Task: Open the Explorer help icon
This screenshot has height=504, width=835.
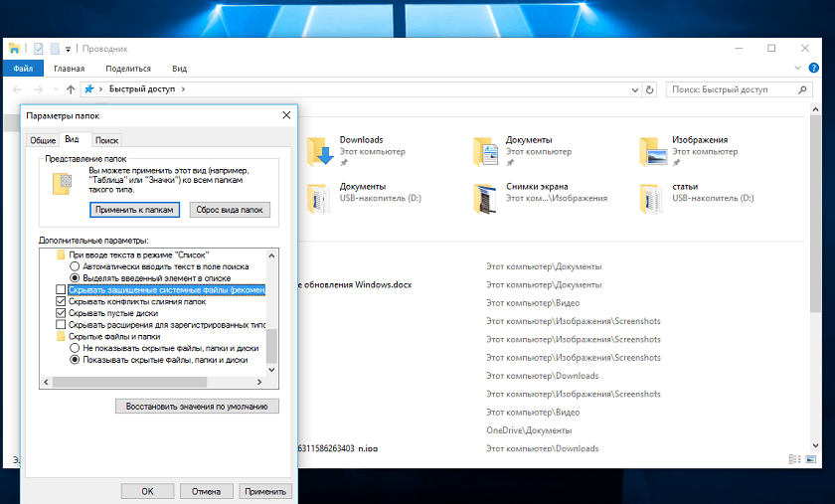Action: [x=814, y=68]
